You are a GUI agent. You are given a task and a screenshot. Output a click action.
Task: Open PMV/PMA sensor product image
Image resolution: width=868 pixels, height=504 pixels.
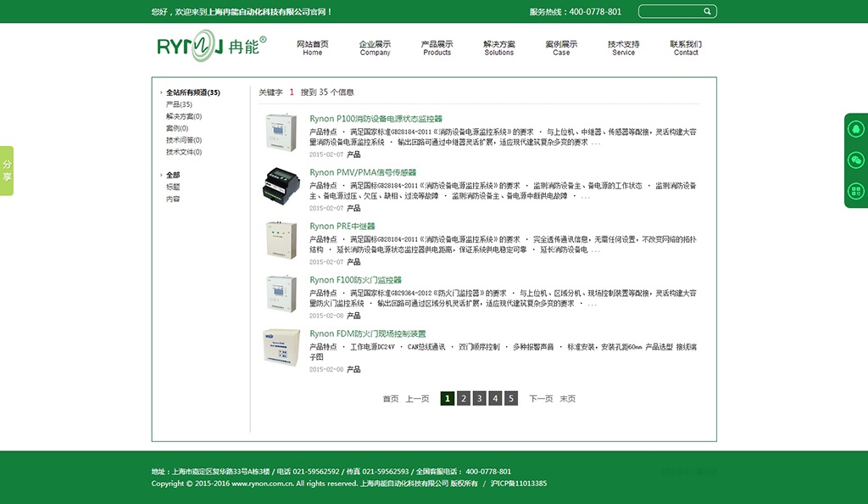click(x=281, y=186)
